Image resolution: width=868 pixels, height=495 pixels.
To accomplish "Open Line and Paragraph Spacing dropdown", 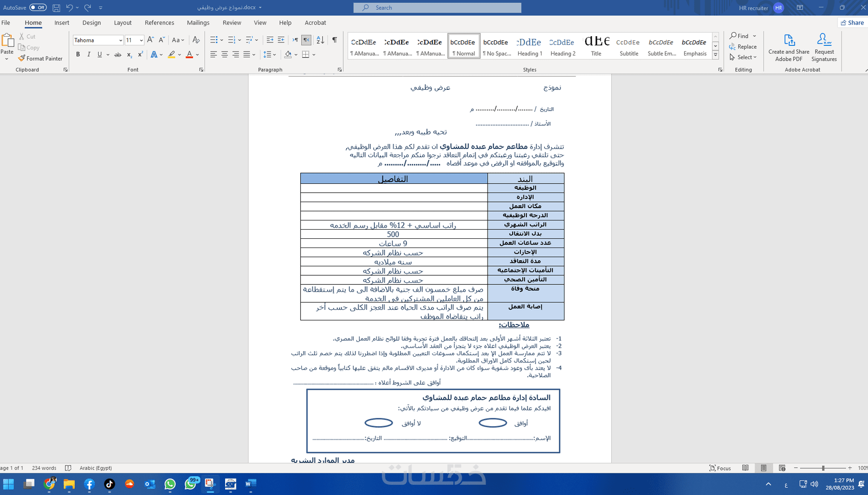I will click(x=270, y=55).
